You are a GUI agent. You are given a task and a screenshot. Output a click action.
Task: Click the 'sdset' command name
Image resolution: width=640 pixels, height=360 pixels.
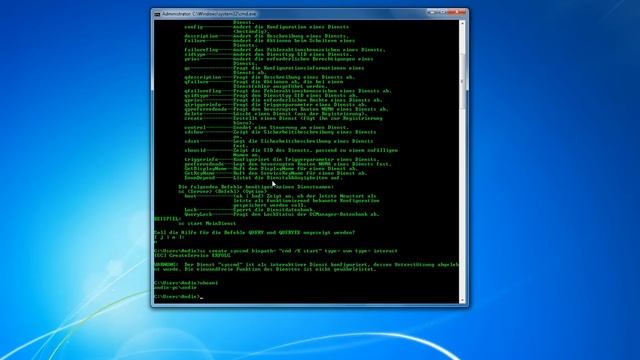pos(192,141)
